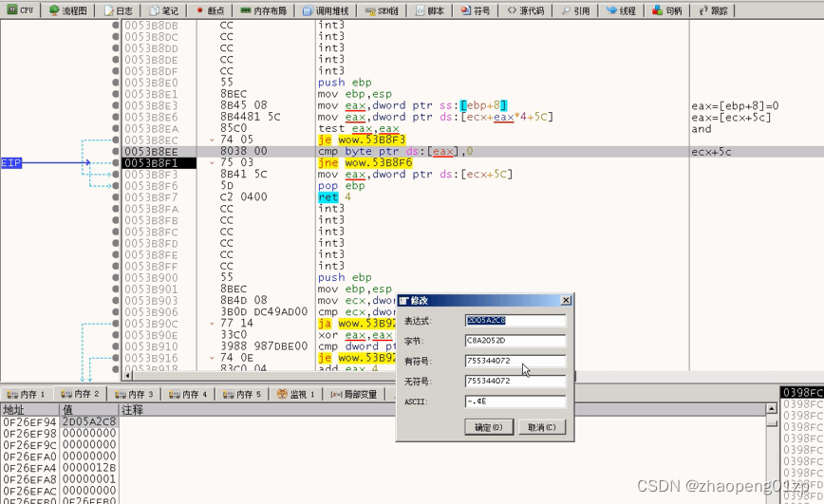Select the 内存 4 dump tab

click(x=188, y=394)
